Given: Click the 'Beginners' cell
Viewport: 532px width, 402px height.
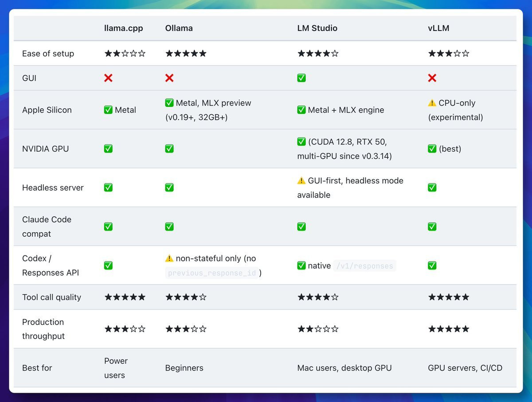Looking at the screenshot, I should point(184,368).
